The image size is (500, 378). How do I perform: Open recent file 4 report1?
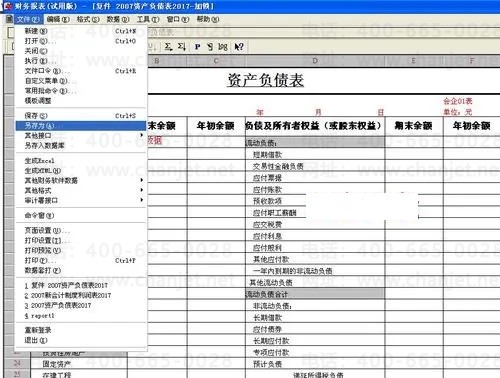(x=81, y=315)
